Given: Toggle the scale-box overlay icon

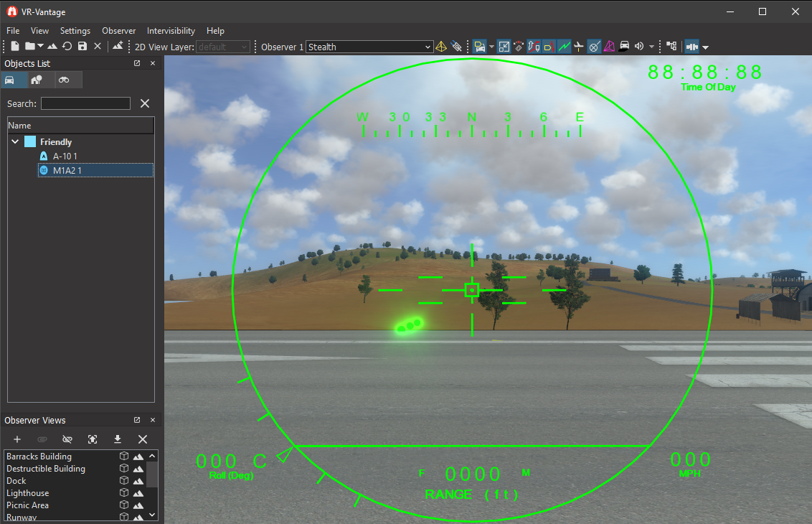Looking at the screenshot, I should pyautogui.click(x=504, y=47).
